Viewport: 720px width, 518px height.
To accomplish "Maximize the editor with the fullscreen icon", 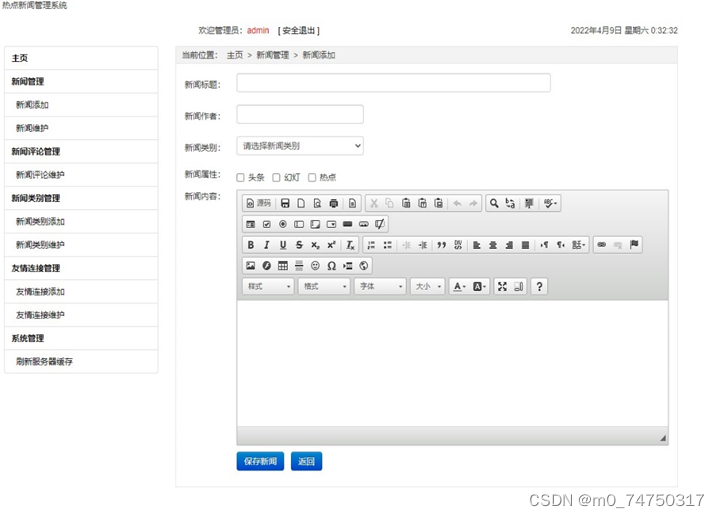I will 502,287.
